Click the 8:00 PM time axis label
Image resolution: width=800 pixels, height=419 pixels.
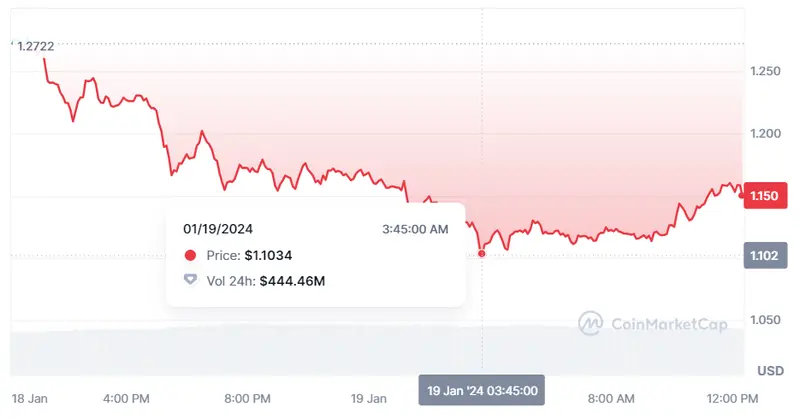pos(247,398)
